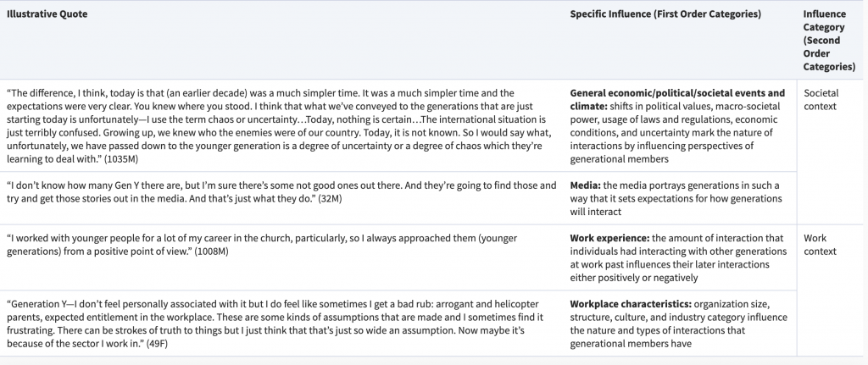This screenshot has height=365, width=868.
Task: Click the Illustrative Quote column header
Action: [x=47, y=14]
